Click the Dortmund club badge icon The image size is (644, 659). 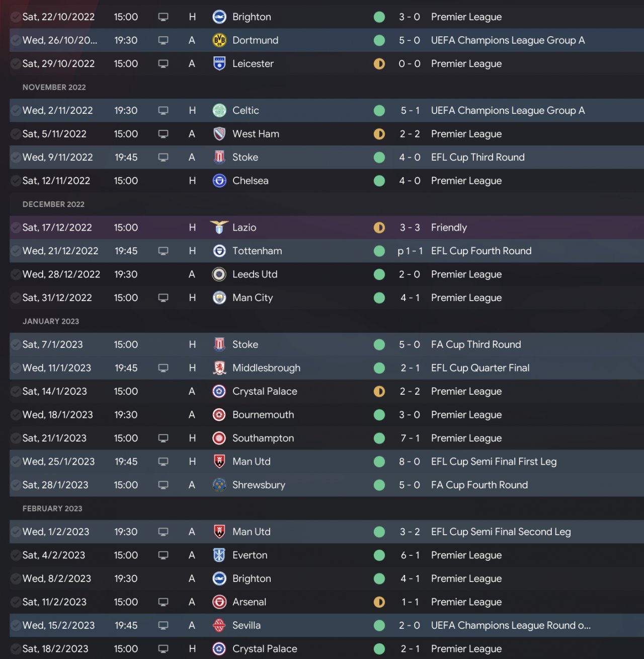[219, 40]
